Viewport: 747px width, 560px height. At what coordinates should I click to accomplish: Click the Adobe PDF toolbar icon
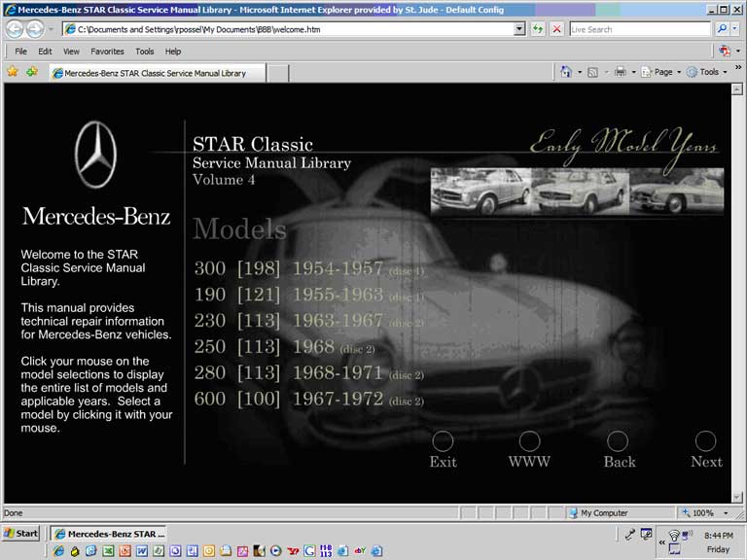pyautogui.click(x=725, y=51)
